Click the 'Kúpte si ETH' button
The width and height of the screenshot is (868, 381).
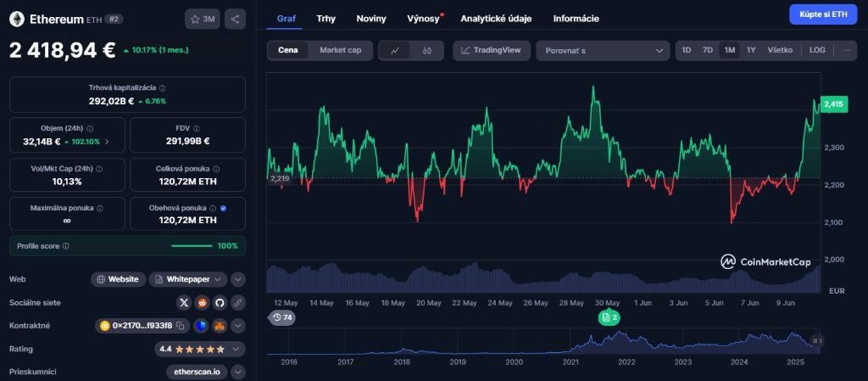[x=822, y=14]
